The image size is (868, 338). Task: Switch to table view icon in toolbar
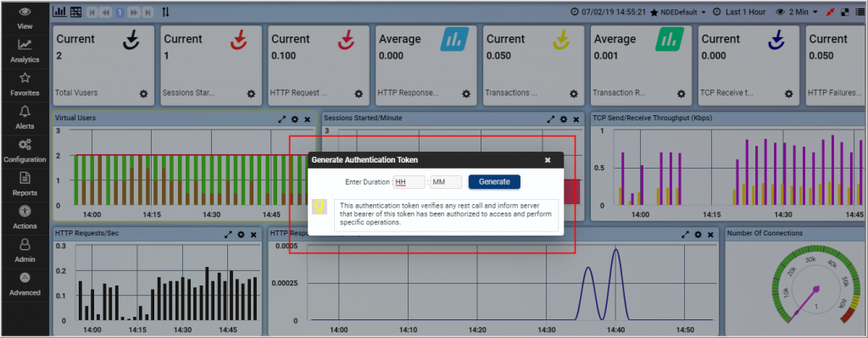click(75, 12)
